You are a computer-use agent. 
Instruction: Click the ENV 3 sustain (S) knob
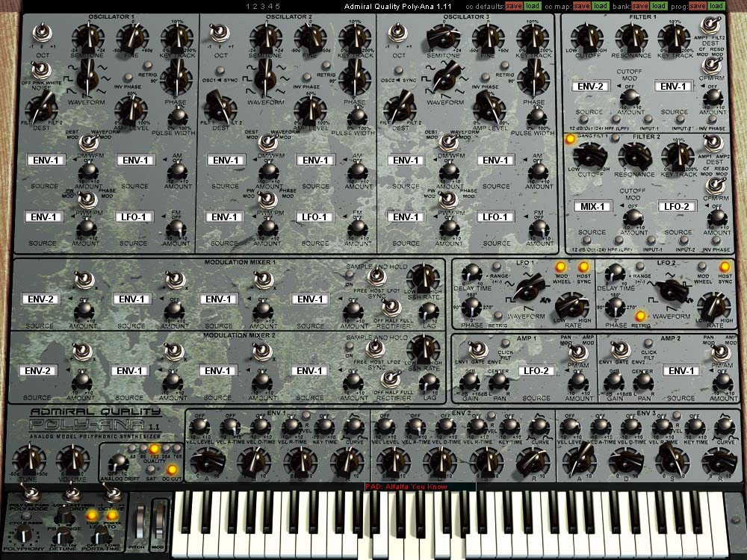coord(672,461)
